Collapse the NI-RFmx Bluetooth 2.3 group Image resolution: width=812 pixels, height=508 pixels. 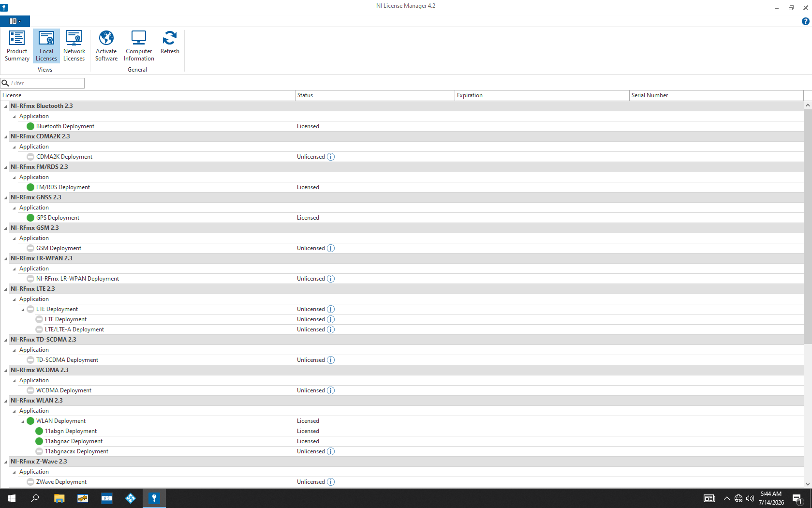[6, 106]
